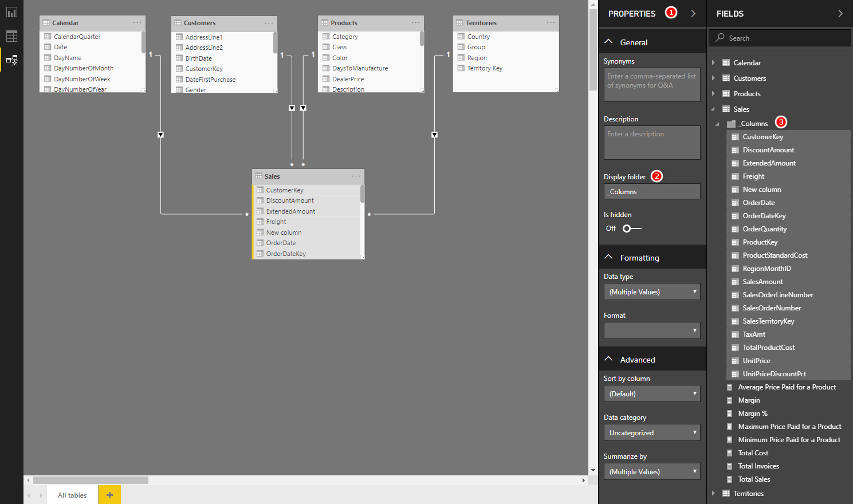This screenshot has height=504, width=853.
Task: Switch to Model view in sidebar
Action: pyautogui.click(x=11, y=60)
